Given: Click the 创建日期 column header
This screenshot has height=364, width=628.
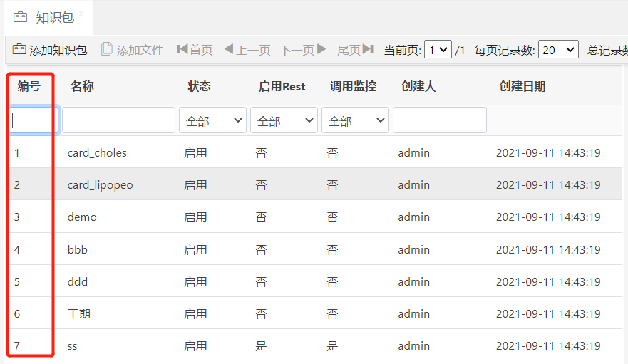Looking at the screenshot, I should click(x=522, y=87).
